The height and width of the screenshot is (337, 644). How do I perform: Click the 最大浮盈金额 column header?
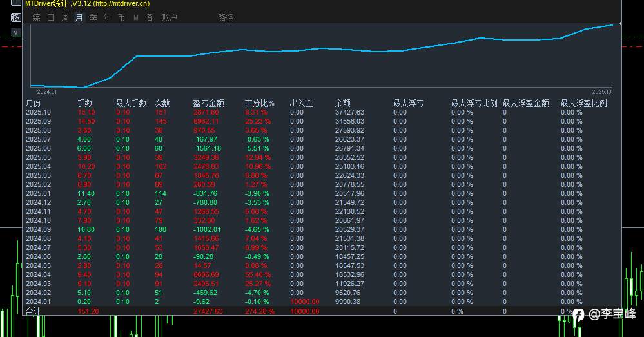tap(526, 103)
